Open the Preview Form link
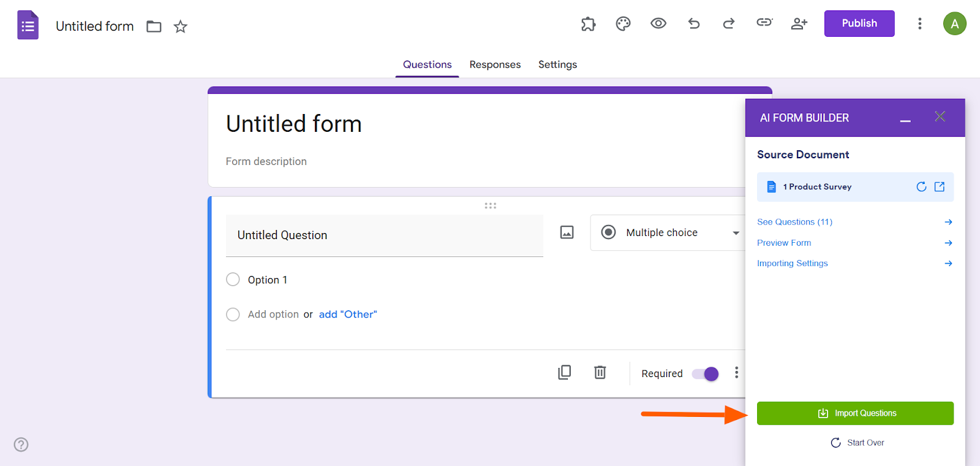This screenshot has height=466, width=980. pyautogui.click(x=784, y=243)
